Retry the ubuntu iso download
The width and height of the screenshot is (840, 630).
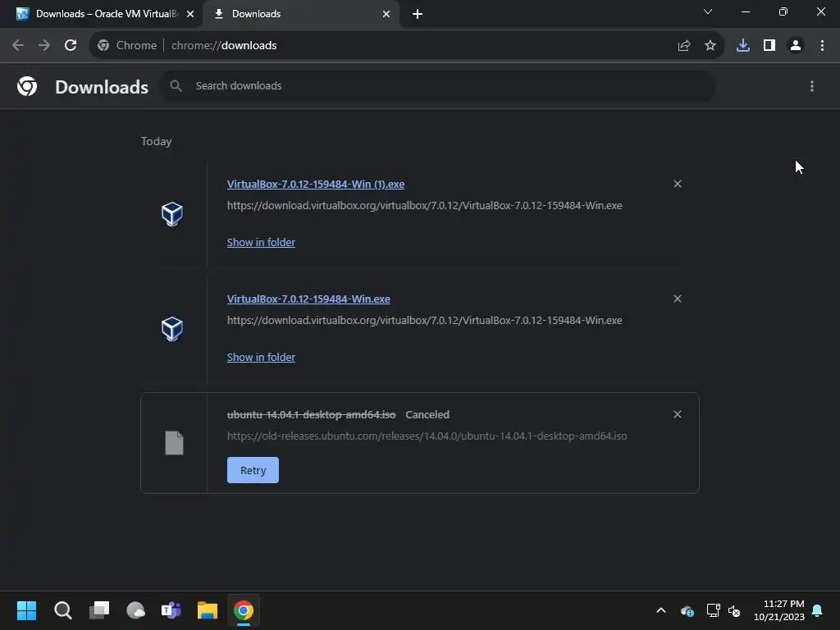(253, 470)
